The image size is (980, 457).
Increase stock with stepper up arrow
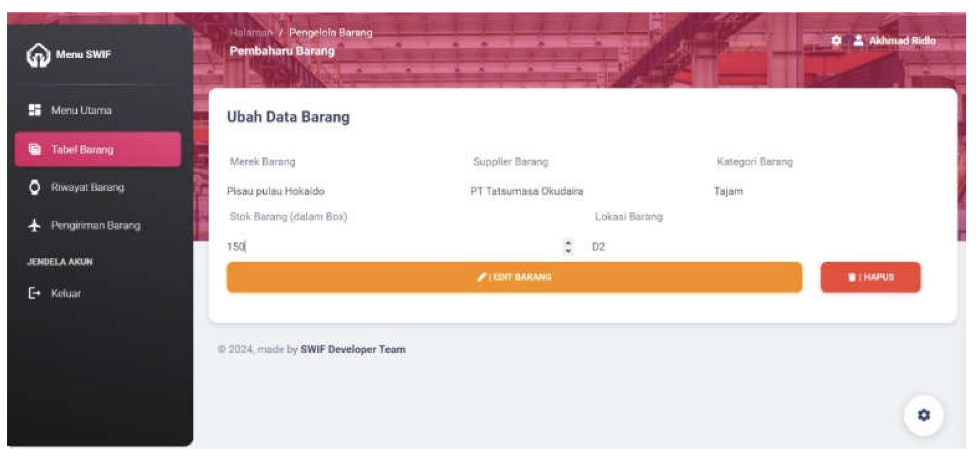tap(568, 242)
